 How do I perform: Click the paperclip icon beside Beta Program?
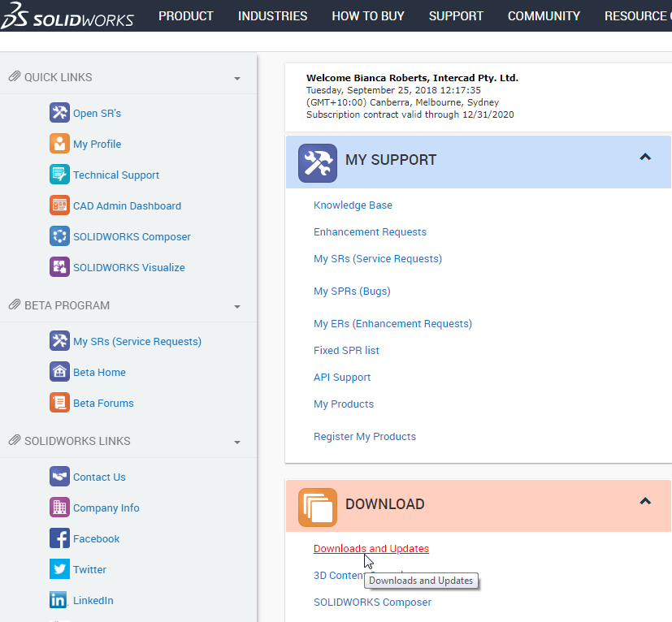[x=15, y=305]
